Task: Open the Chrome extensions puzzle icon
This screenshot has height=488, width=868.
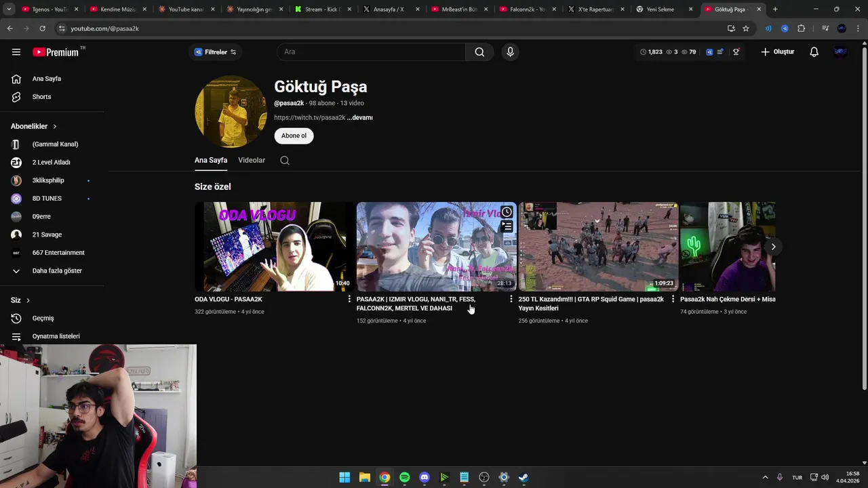Action: [802, 28]
